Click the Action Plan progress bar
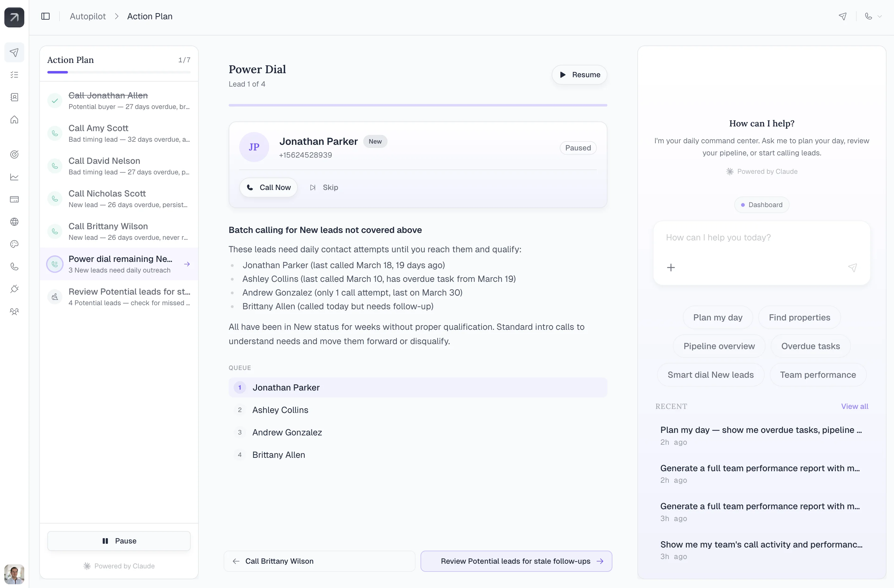Screen dimensions: 894x588 tap(118, 72)
